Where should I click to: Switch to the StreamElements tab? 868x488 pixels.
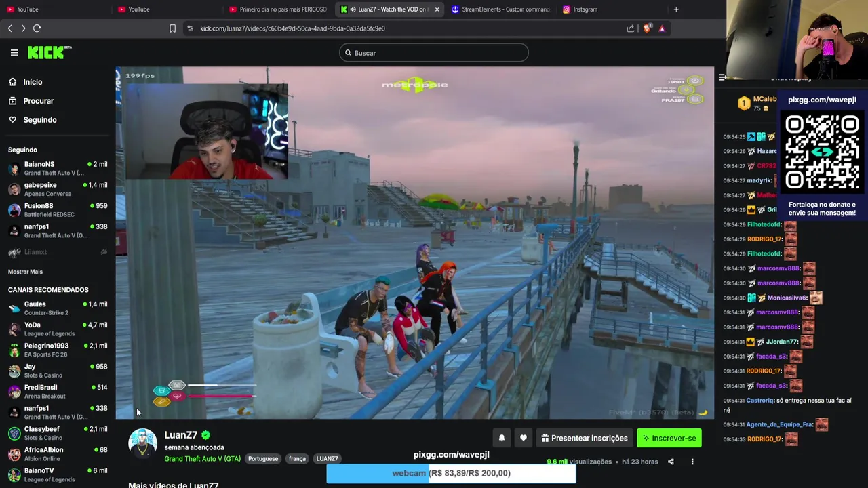(500, 9)
